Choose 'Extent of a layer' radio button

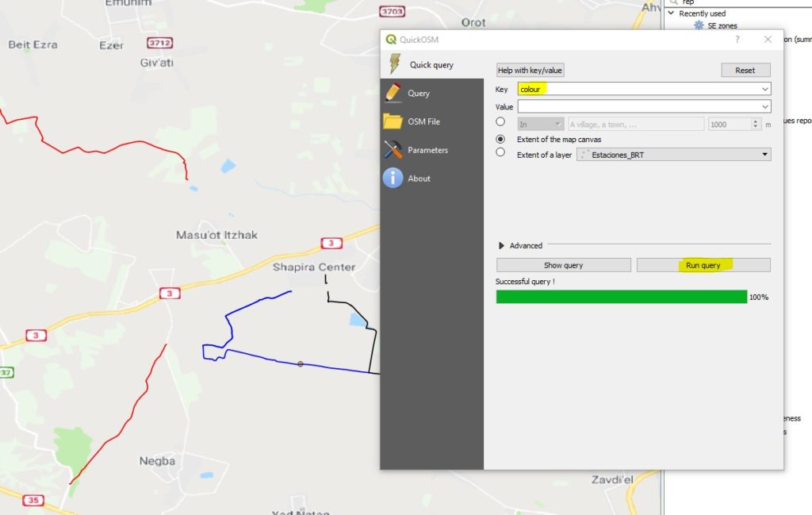click(500, 152)
